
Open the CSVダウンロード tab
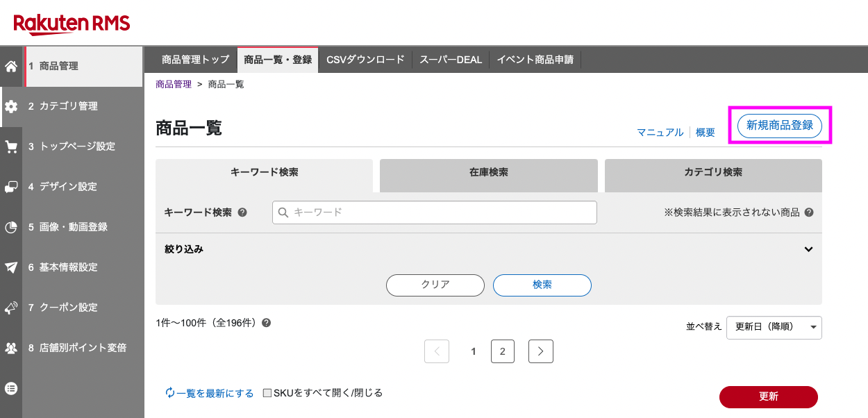[365, 60]
